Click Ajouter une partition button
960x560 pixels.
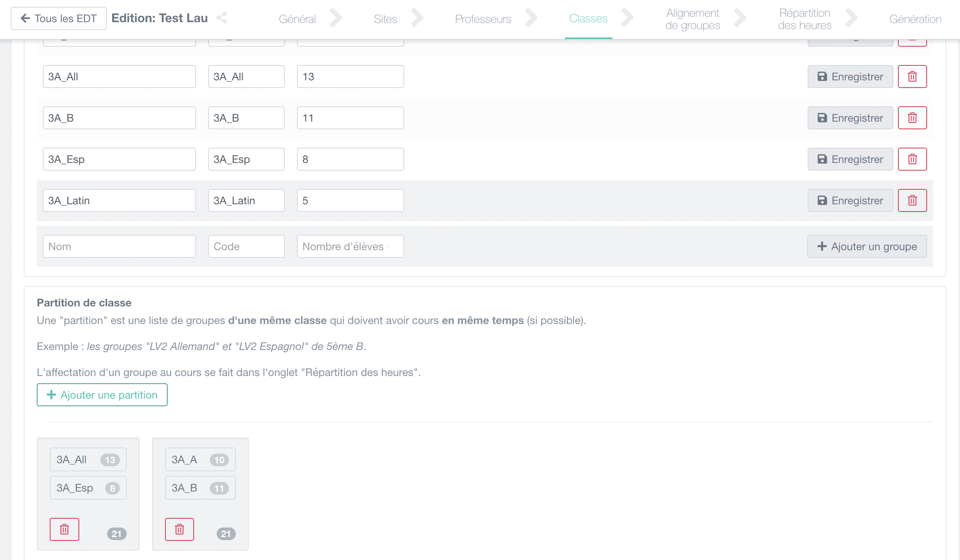click(x=102, y=395)
